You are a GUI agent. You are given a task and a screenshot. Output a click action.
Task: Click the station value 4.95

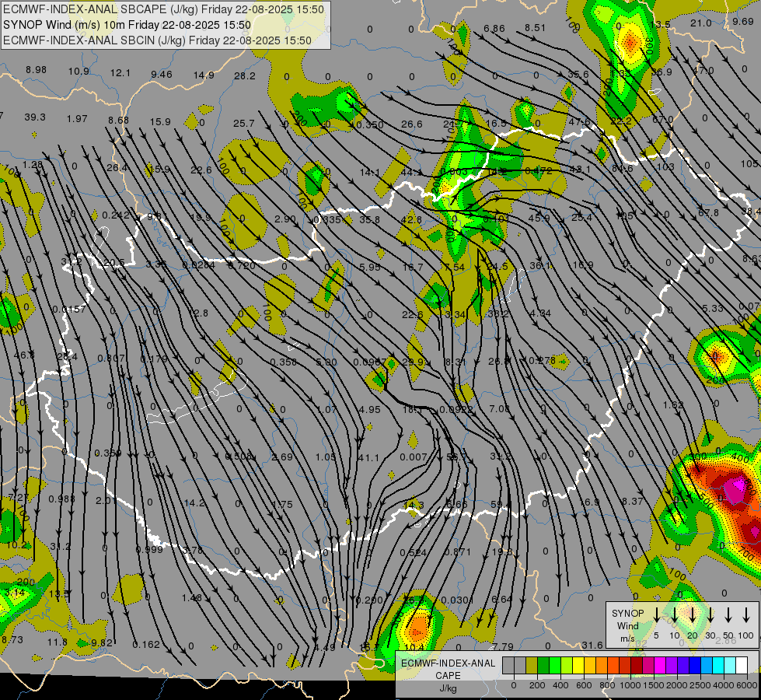point(370,410)
